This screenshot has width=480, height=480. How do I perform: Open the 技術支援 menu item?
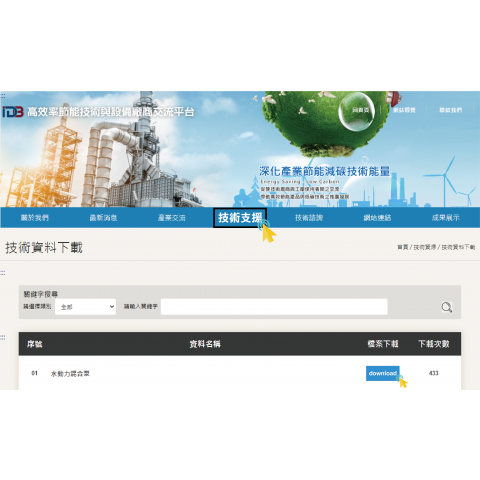[x=240, y=218]
